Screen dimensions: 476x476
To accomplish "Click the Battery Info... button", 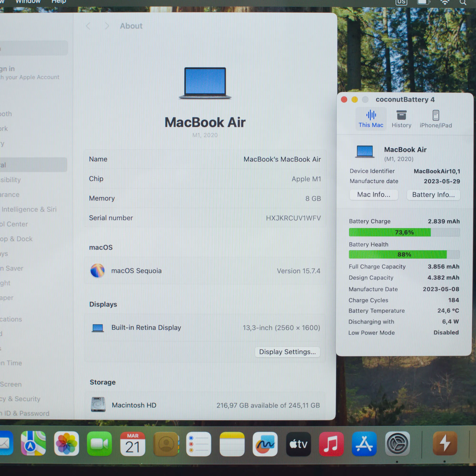I will point(433,195).
